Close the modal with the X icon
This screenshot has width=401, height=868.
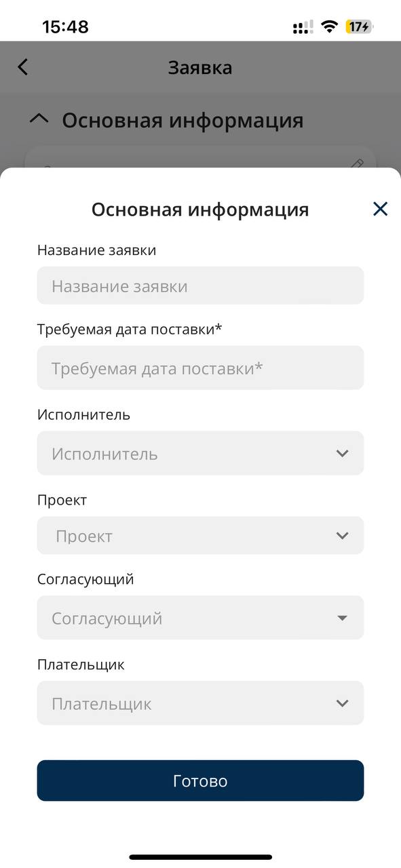380,209
